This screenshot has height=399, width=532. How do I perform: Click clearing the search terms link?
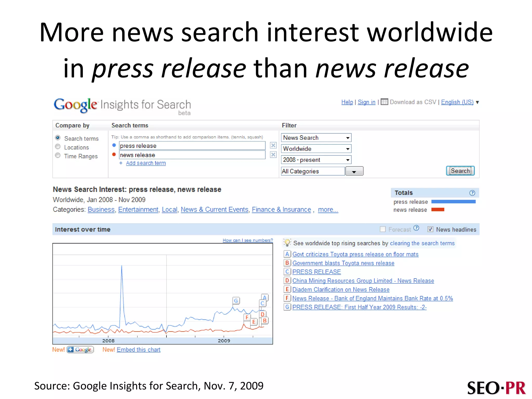coord(422,243)
